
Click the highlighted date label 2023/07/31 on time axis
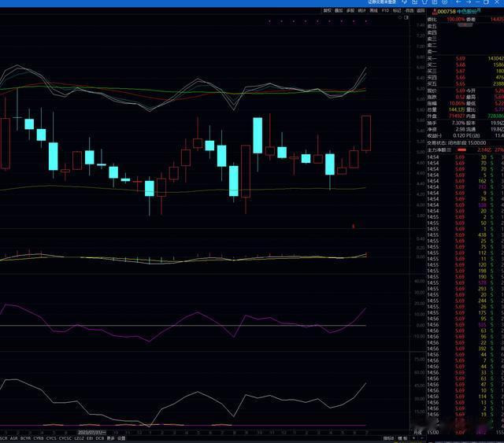(91, 433)
